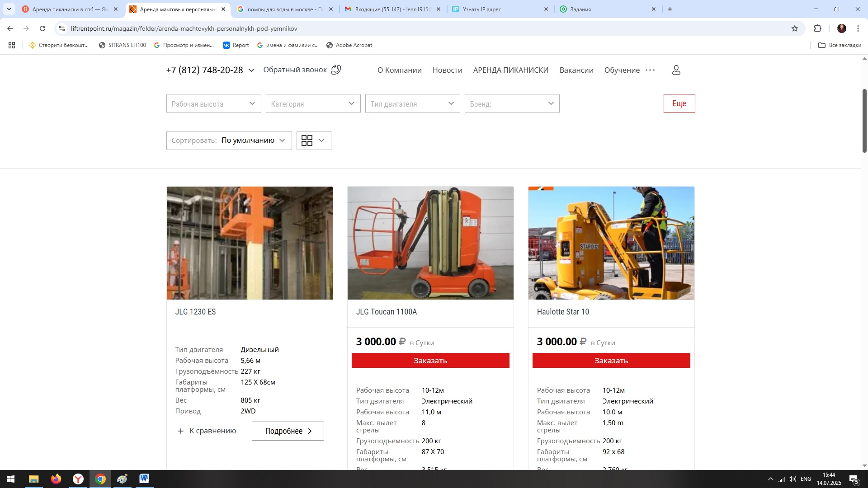868x488 pixels.
Task: Open Haulotte Star 10 product title
Action: 563,312
